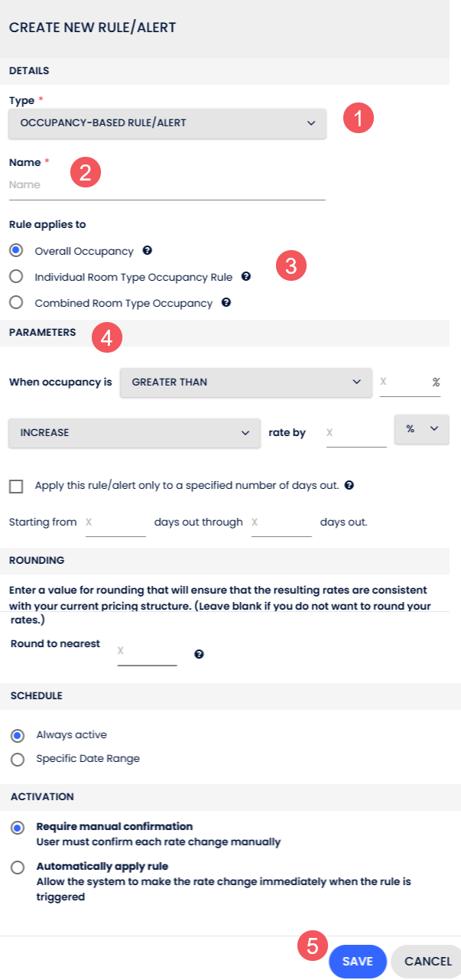Click help icon next to Combined Room Type

pos(226,302)
